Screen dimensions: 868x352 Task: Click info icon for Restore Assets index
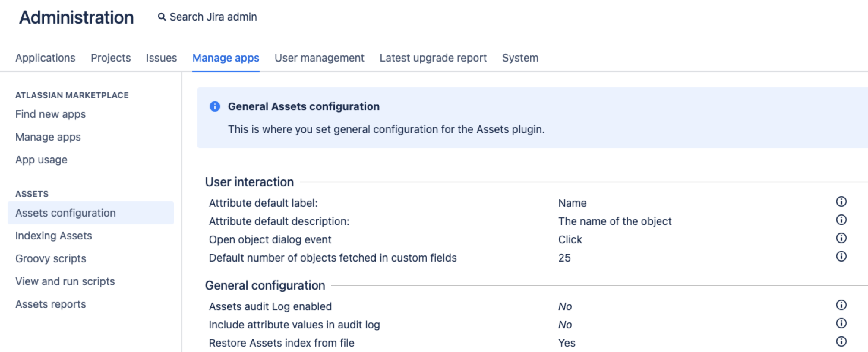841,341
